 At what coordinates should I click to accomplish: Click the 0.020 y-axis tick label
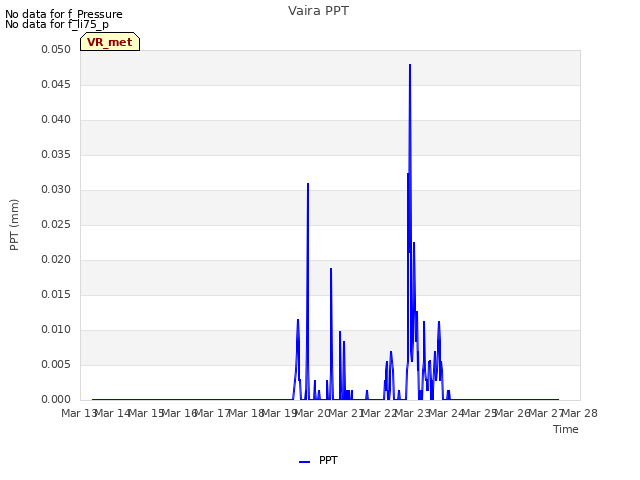pos(56,260)
